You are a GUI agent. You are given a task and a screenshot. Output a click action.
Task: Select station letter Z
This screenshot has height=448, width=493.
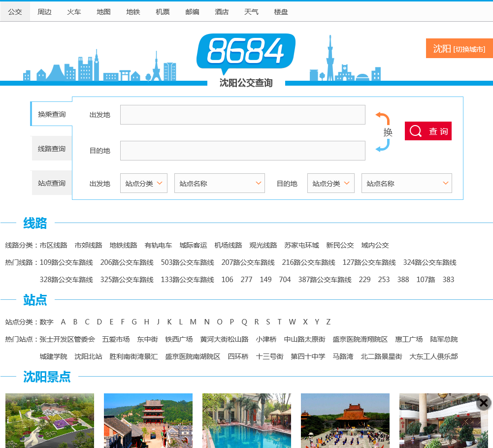(328, 322)
